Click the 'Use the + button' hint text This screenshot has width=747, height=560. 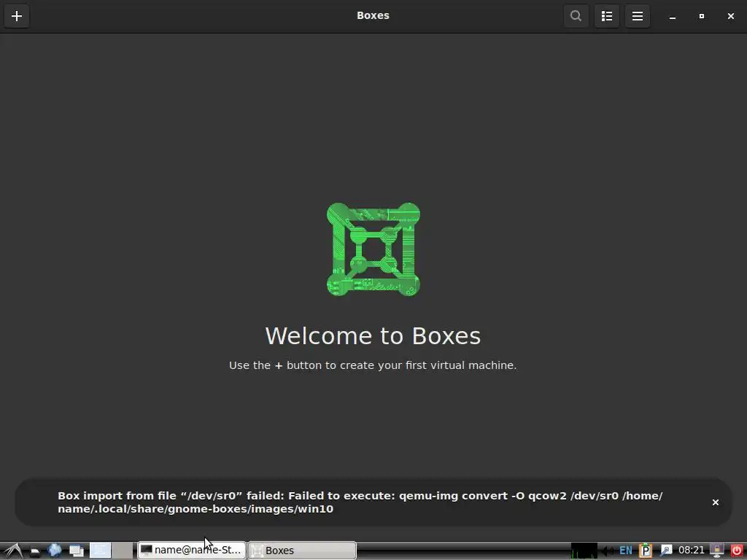point(373,365)
